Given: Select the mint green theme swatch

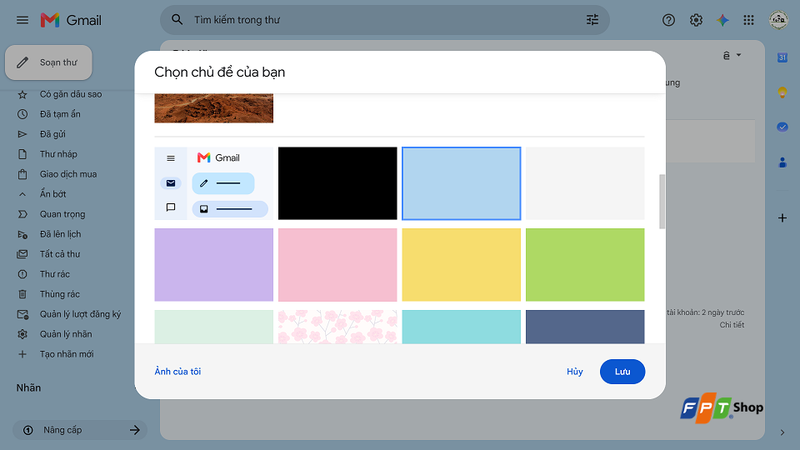Looking at the screenshot, I should [214, 327].
